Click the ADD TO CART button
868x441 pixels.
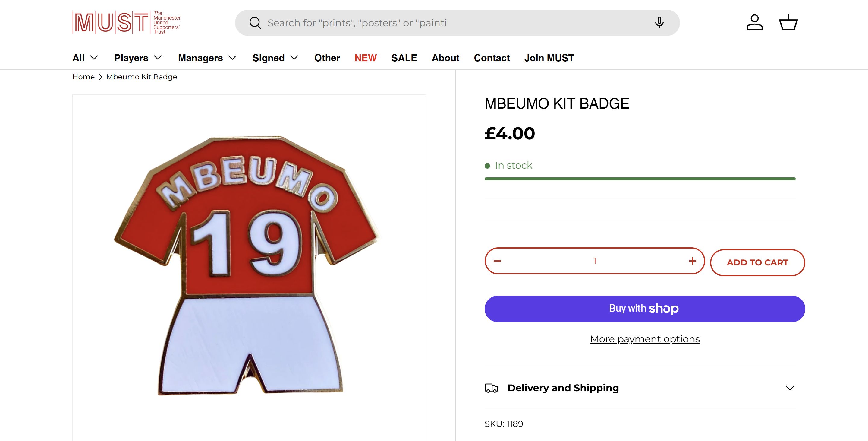click(x=757, y=262)
